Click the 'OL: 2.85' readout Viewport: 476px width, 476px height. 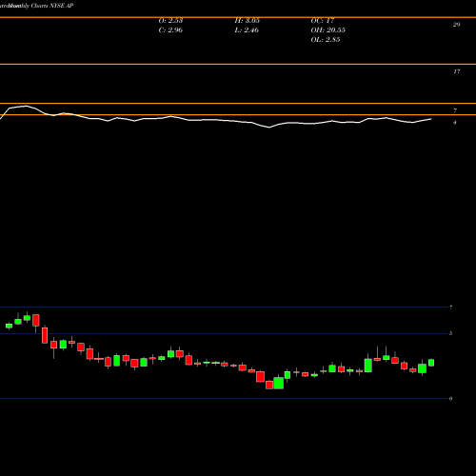click(326, 40)
